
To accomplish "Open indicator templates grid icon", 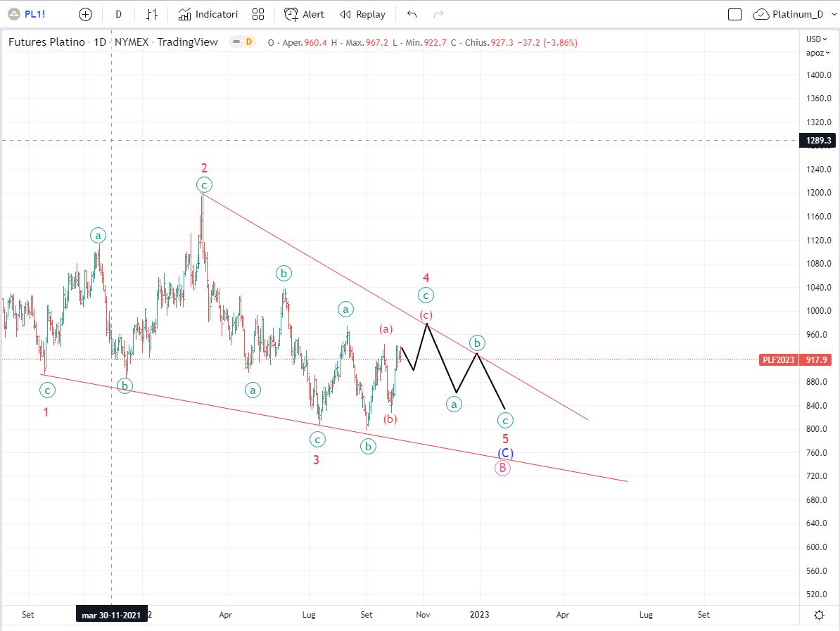I will 258,15.
